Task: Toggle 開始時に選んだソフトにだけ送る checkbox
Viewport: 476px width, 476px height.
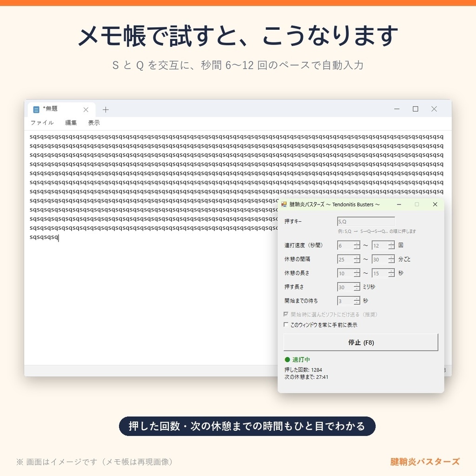Action: (286, 314)
